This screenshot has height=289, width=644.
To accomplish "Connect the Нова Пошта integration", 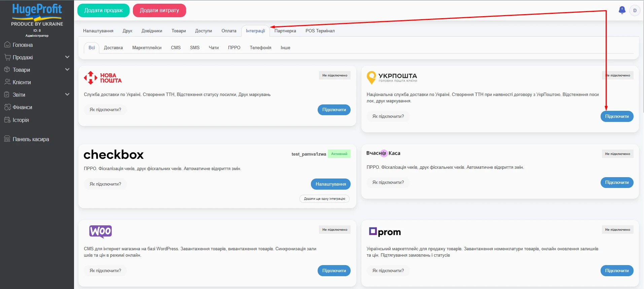I will coord(334,109).
